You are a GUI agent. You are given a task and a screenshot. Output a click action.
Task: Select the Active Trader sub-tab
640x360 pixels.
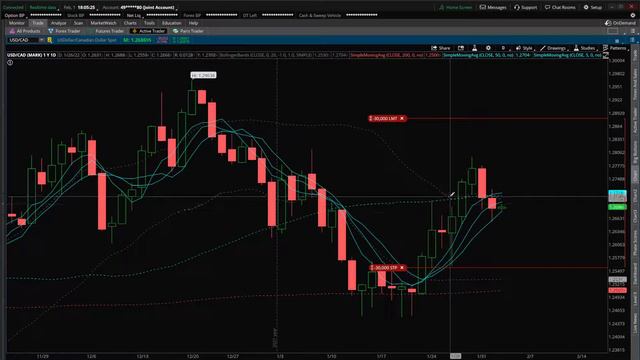tap(148, 31)
